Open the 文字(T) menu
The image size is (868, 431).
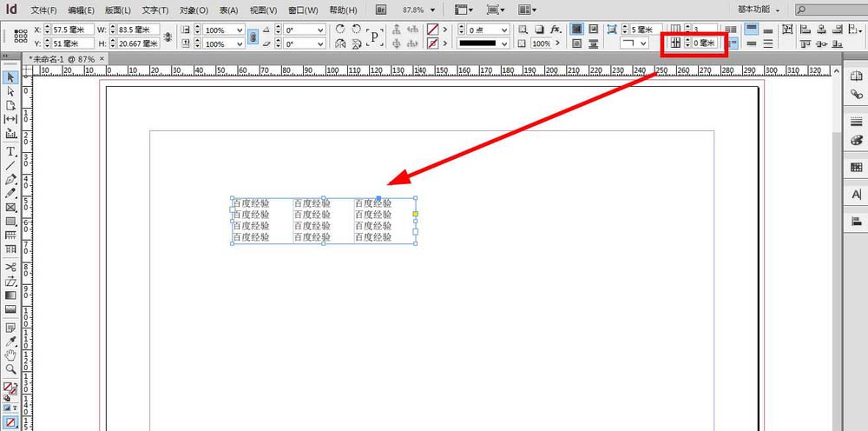click(155, 10)
